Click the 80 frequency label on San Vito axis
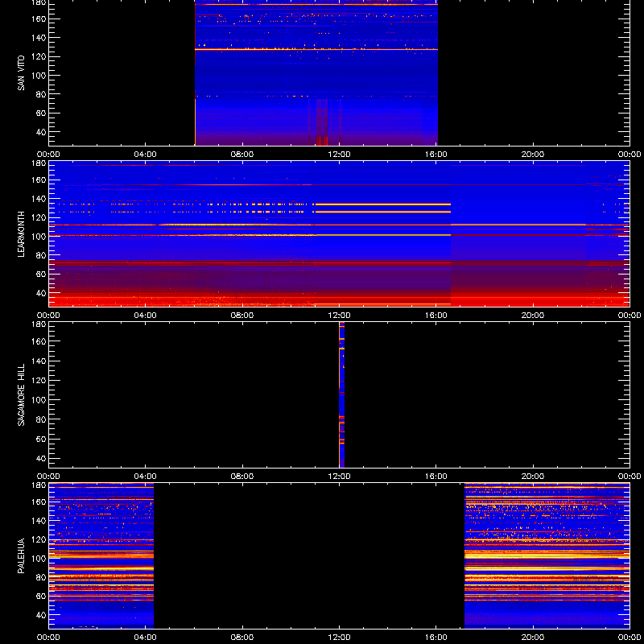 41,94
